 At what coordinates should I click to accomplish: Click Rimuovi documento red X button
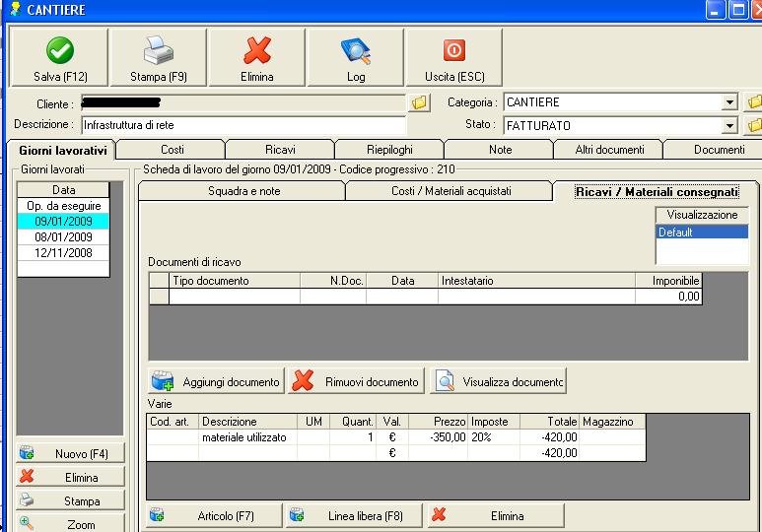[357, 381]
